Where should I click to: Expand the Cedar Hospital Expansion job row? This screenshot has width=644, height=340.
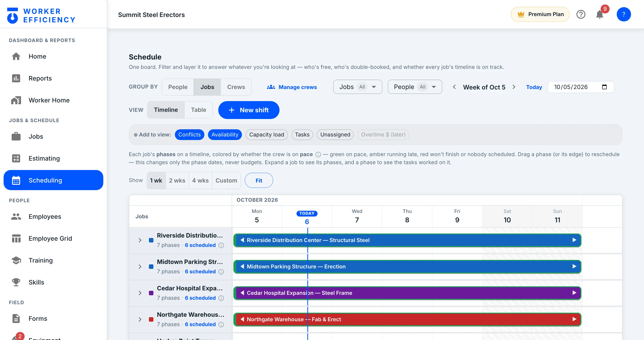[x=140, y=293]
